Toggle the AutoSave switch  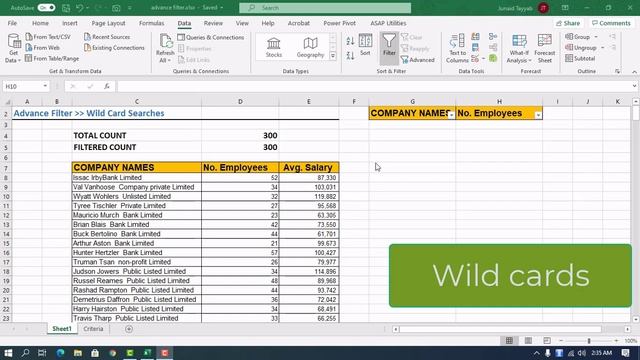pyautogui.click(x=46, y=8)
